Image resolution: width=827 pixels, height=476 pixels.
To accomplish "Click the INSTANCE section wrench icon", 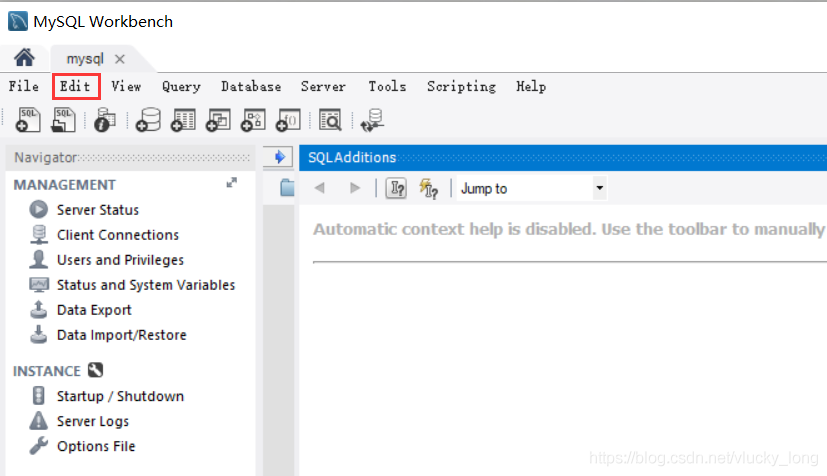I will (x=95, y=370).
